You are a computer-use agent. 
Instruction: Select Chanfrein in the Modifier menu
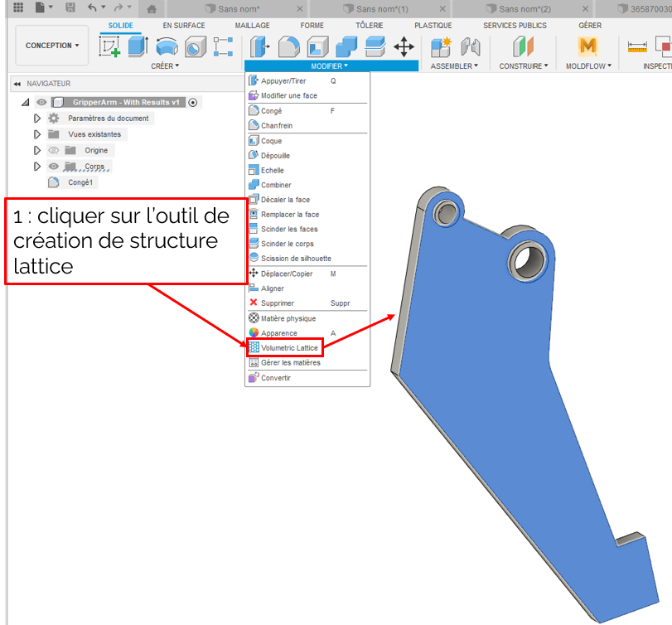[276, 126]
